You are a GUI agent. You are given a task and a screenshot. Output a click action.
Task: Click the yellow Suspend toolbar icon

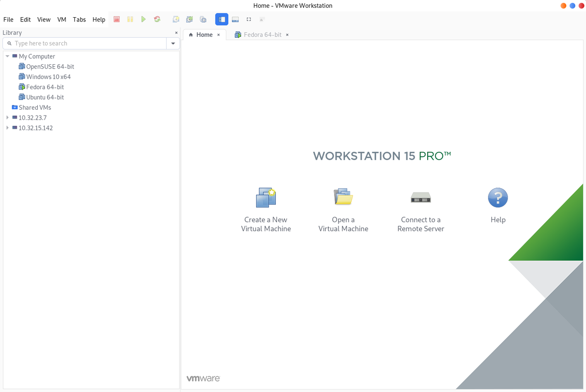pyautogui.click(x=130, y=19)
